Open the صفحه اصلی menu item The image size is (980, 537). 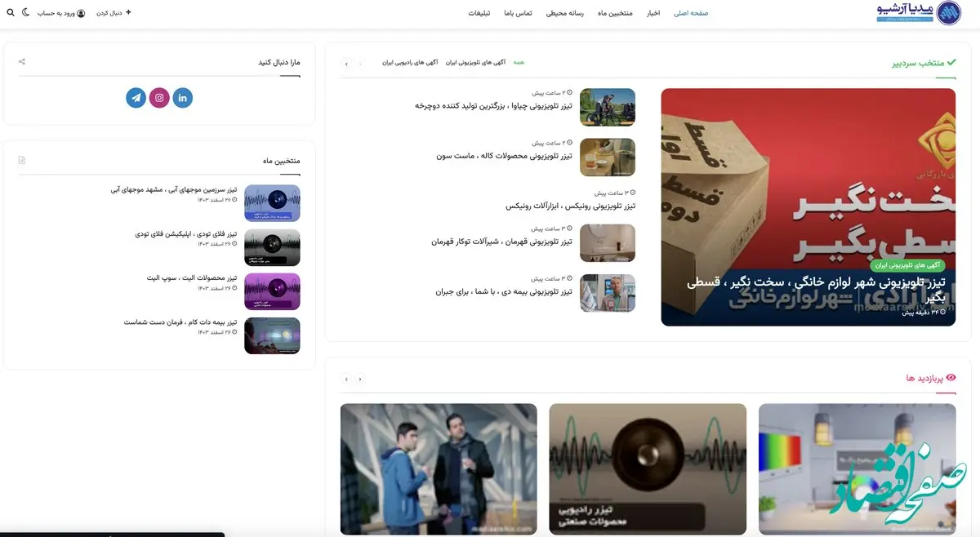click(692, 13)
